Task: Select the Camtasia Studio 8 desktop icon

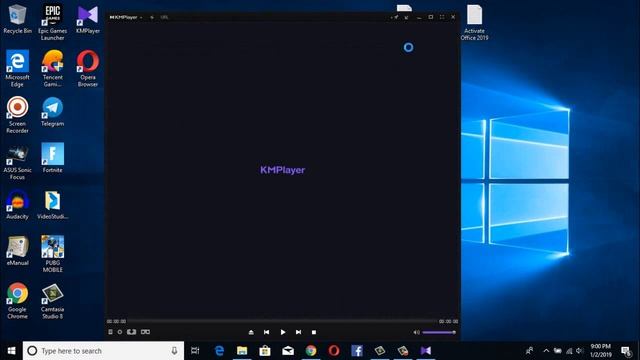Action: tap(53, 300)
